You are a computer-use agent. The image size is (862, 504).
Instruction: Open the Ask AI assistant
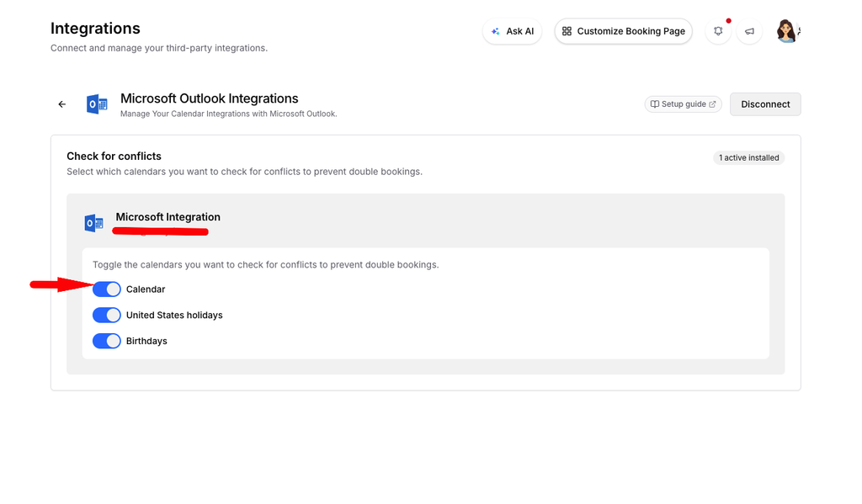(513, 31)
